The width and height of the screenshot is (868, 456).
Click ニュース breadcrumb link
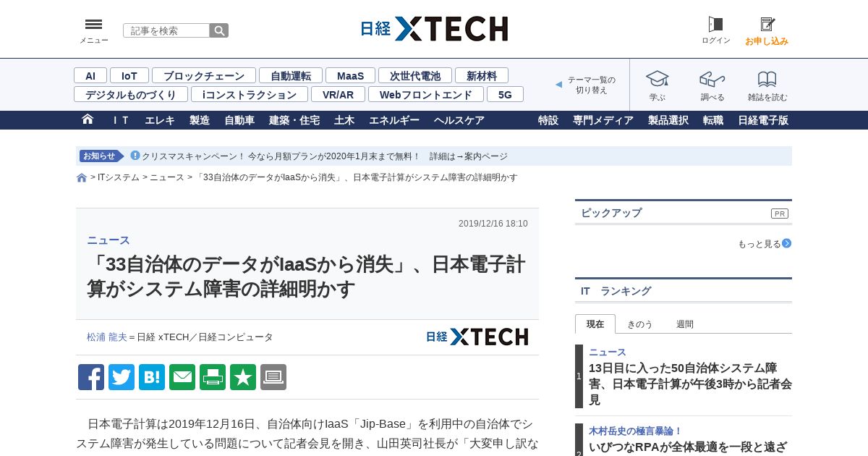(167, 177)
